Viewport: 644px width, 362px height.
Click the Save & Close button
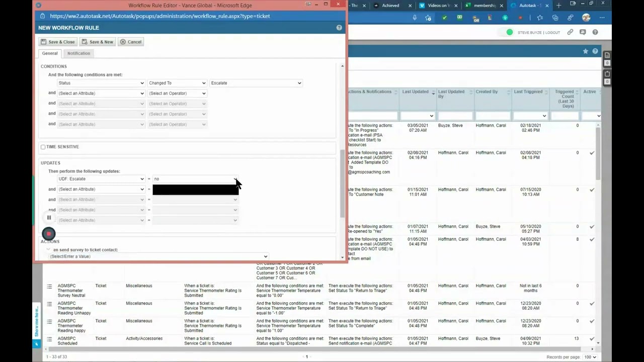point(58,42)
